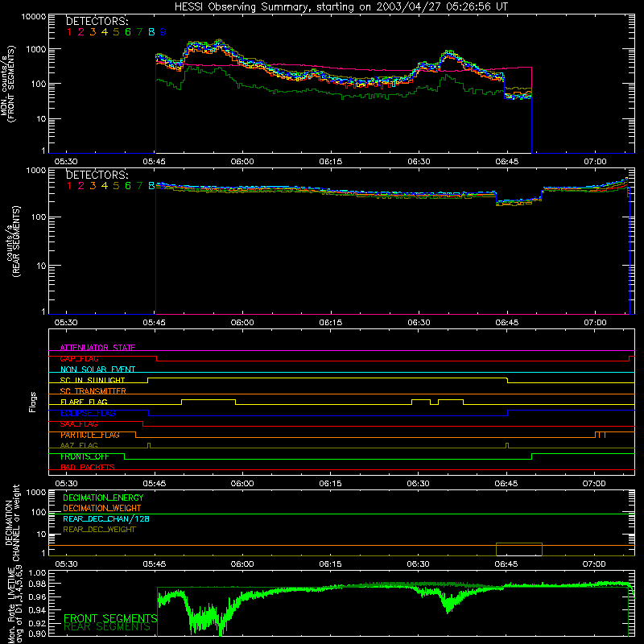Select green detector 6 in front segments legend
This screenshot has height=644, width=644.
tap(128, 32)
